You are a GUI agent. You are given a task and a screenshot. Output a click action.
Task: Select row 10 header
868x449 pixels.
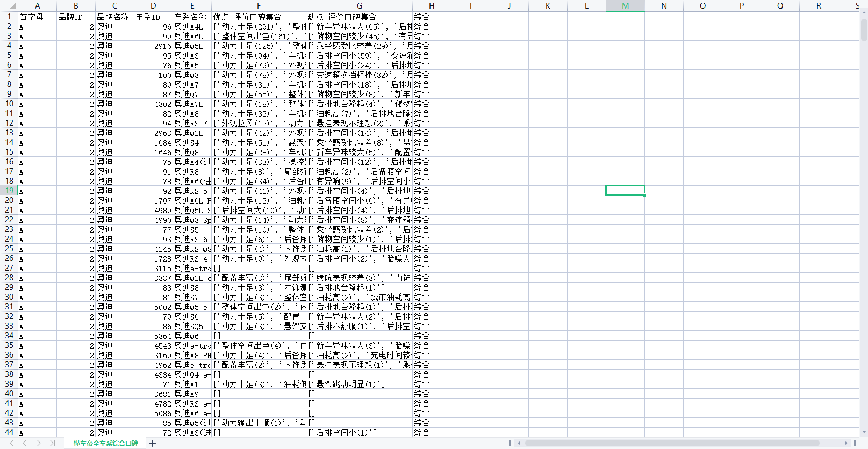(x=9, y=104)
